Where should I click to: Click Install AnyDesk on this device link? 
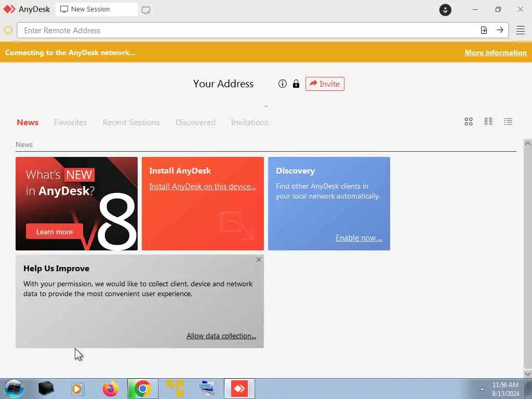coord(203,187)
